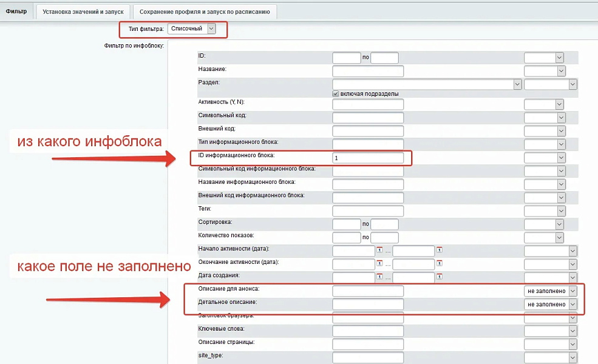Open the "Установка значений и запуск" tab

(x=83, y=11)
